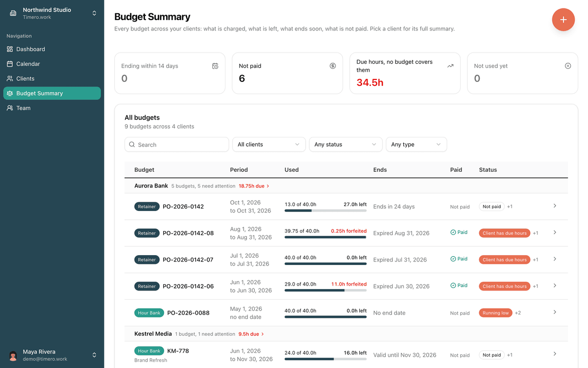
Task: Open the All clients filter dropdown
Action: [269, 144]
